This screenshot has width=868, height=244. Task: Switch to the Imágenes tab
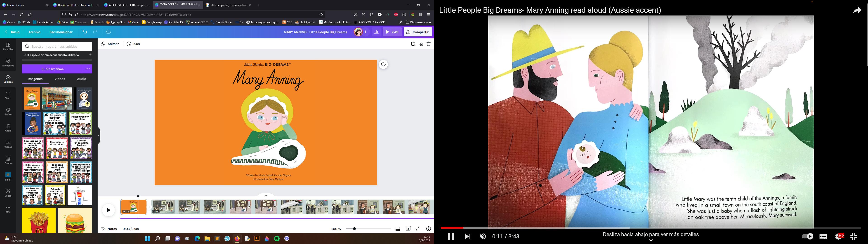(x=35, y=79)
